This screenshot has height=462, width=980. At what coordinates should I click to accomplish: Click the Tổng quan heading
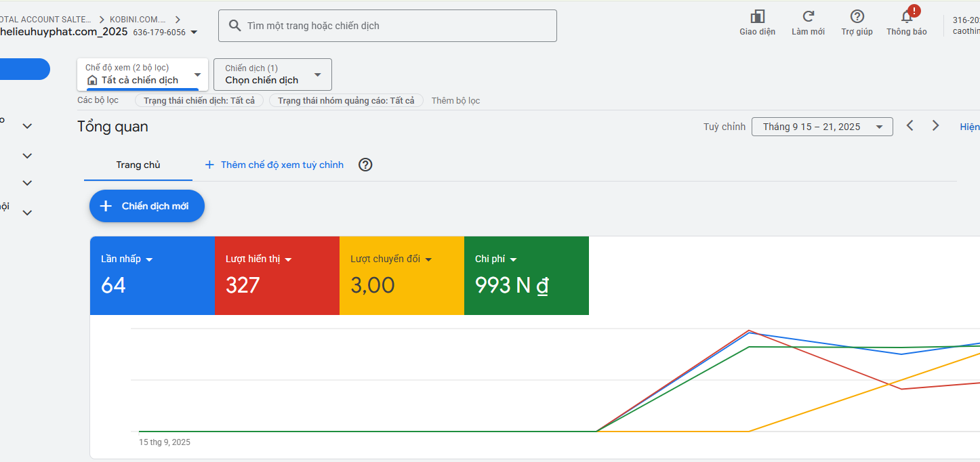113,127
